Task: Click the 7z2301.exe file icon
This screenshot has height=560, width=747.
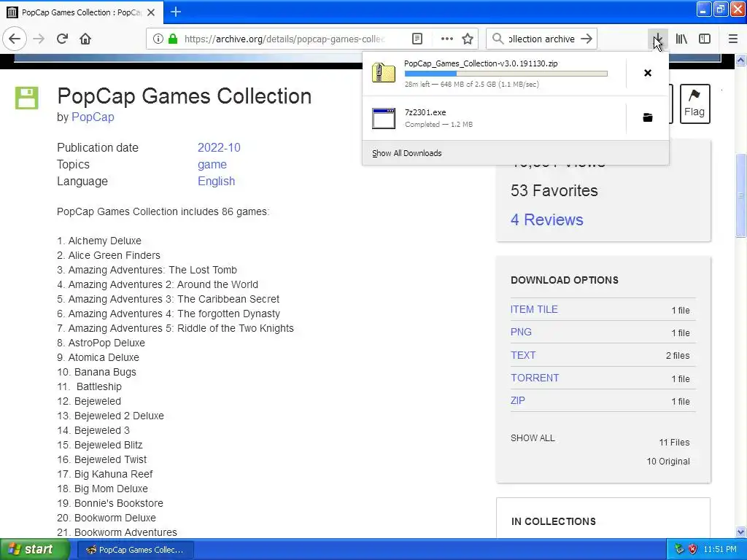Action: pos(384,118)
